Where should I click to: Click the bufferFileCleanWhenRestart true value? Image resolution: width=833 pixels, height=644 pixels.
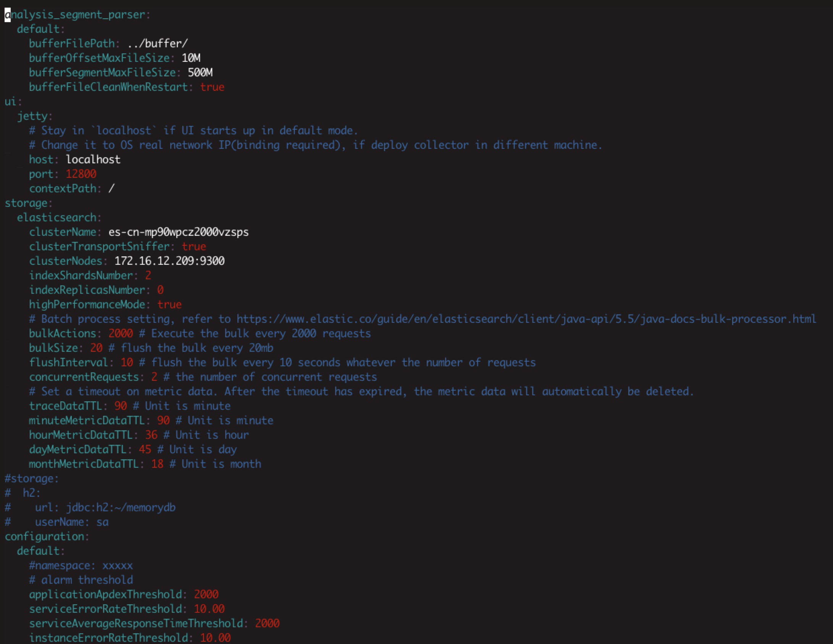212,87
